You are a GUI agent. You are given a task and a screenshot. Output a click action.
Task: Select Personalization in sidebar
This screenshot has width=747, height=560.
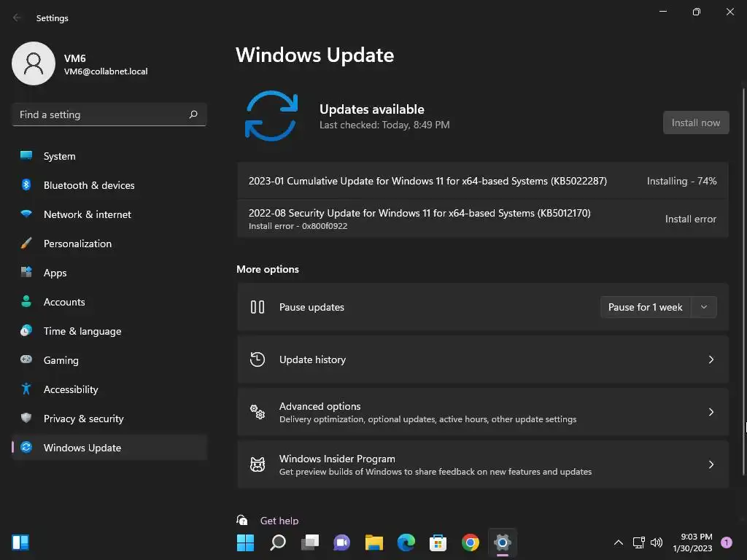(109, 244)
